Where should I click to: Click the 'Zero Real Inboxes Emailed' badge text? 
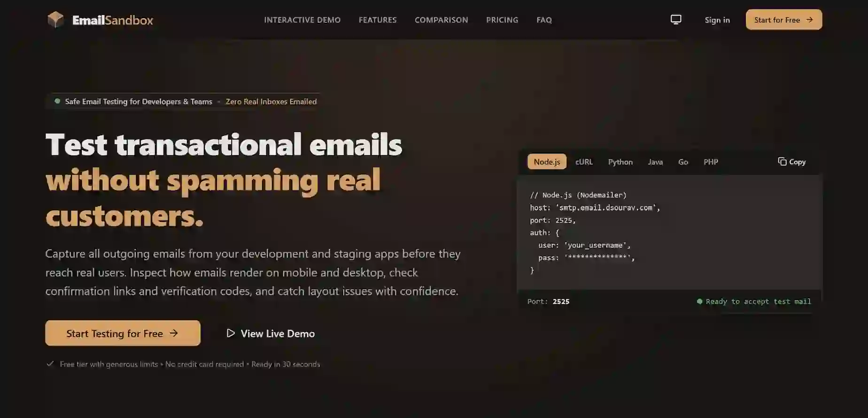click(x=271, y=102)
